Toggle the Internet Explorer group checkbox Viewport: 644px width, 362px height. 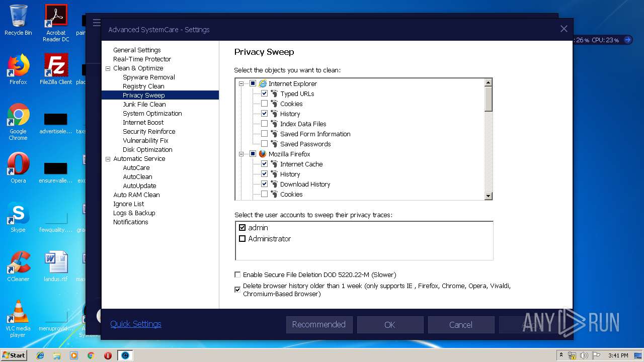point(253,83)
